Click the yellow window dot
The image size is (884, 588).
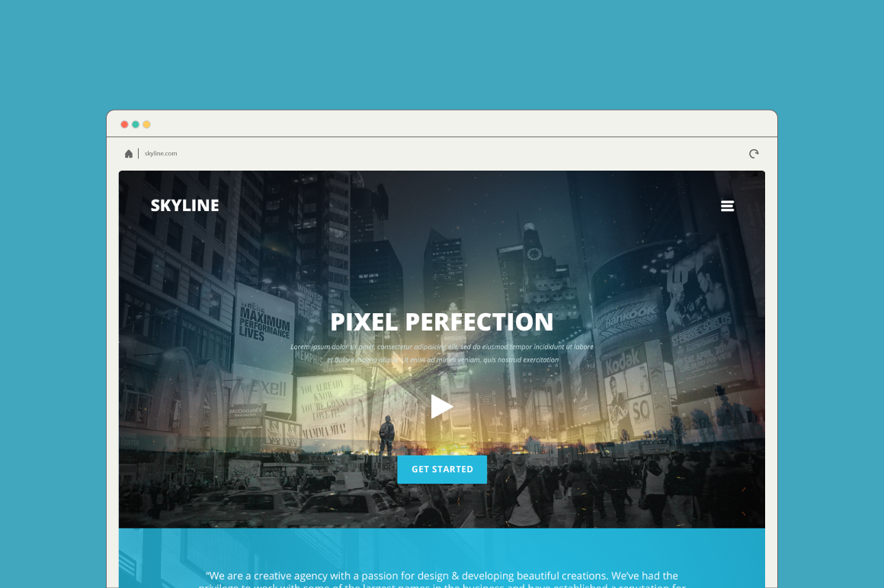146,124
